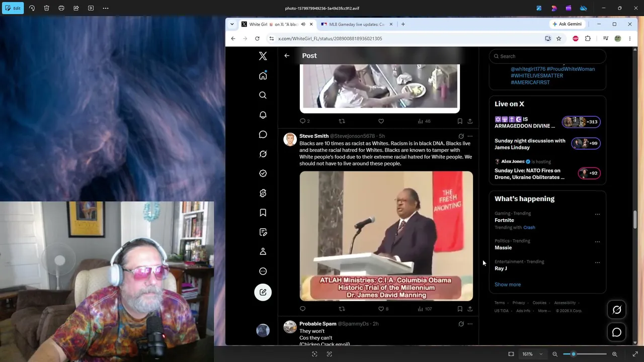Mute the White Girl tab audio

(303, 24)
